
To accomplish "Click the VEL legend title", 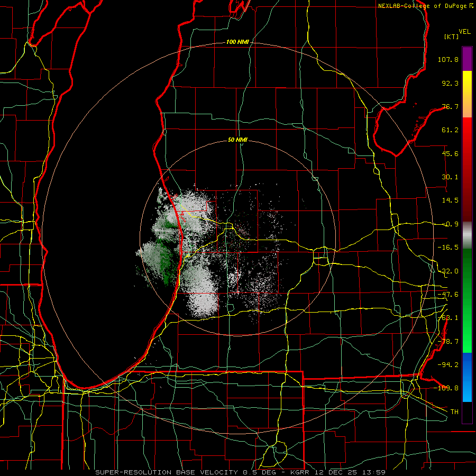I will point(464,31).
